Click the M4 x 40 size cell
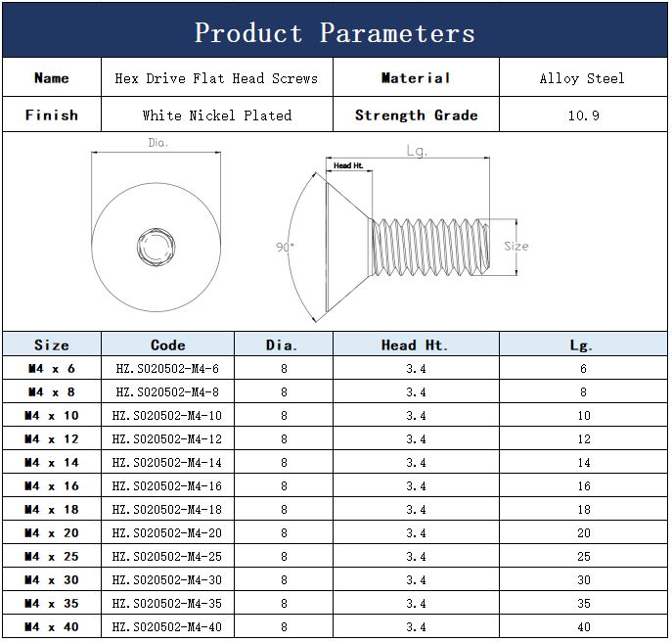Image resolution: width=672 pixels, height=642 pixels. point(52,627)
